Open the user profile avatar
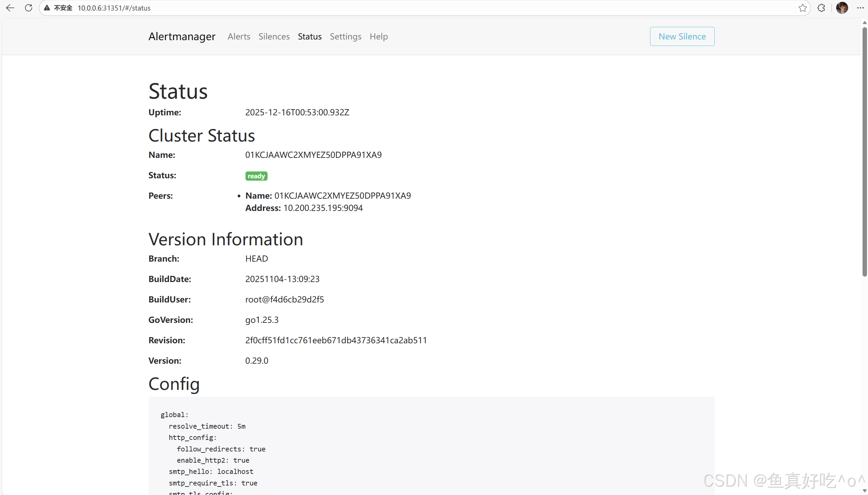This screenshot has width=868, height=495. [x=842, y=8]
